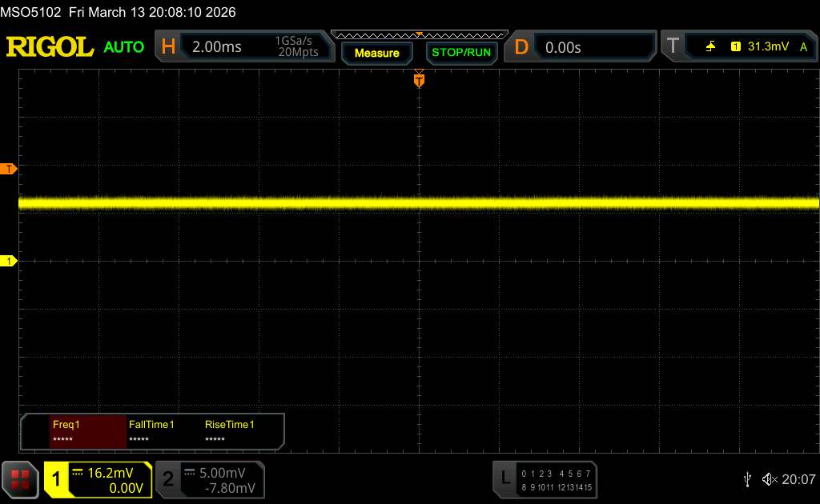
Task: Click the trigger level T marker on left edge
Action: (9, 169)
